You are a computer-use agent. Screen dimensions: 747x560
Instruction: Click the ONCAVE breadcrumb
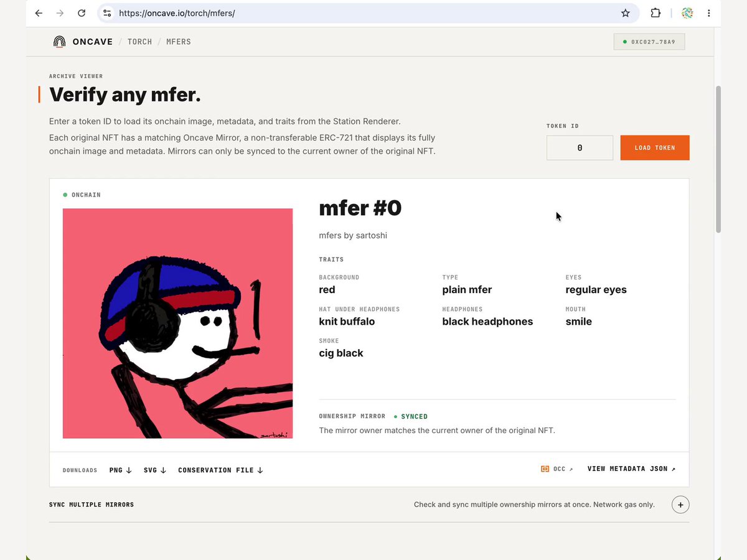[93, 42]
